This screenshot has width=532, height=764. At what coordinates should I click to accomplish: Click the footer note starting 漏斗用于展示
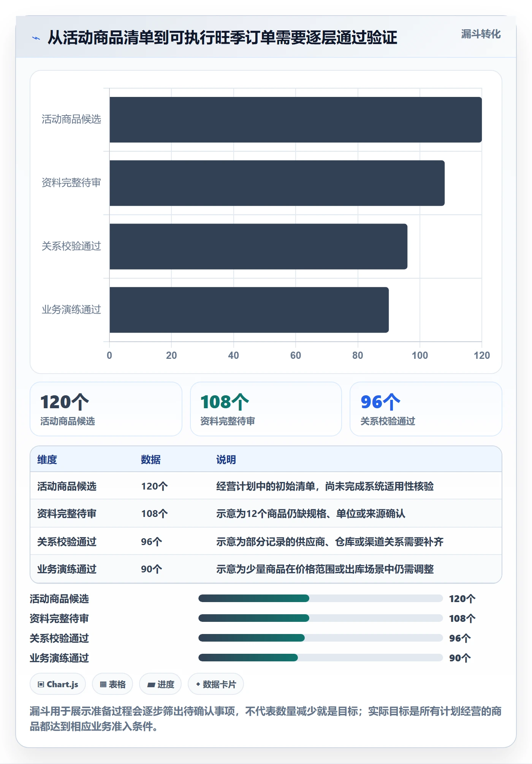(x=266, y=719)
